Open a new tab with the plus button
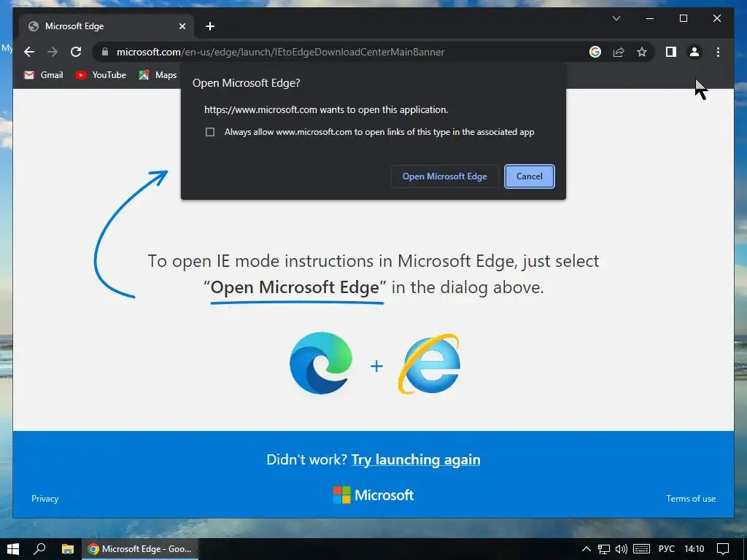This screenshot has height=560, width=747. (210, 26)
